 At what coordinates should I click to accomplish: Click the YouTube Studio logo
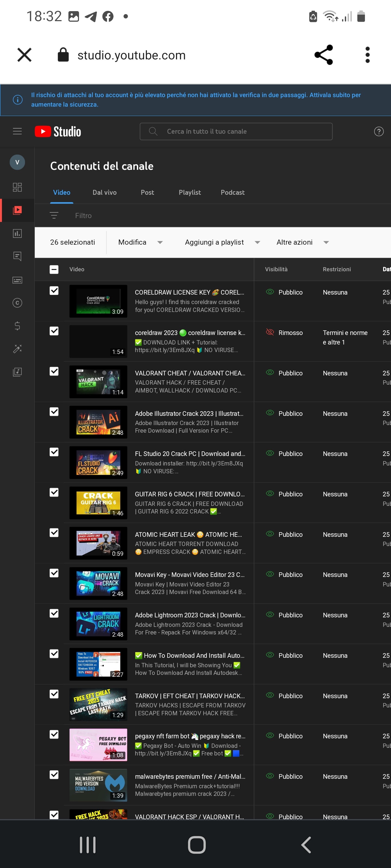point(58,131)
